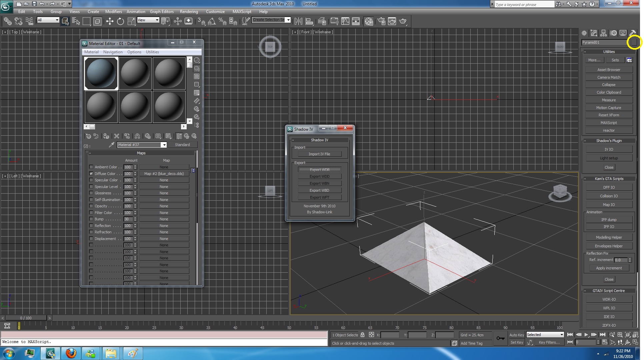Enable Reflection map checkbox
The width and height of the screenshot is (644, 360).
coord(91,226)
